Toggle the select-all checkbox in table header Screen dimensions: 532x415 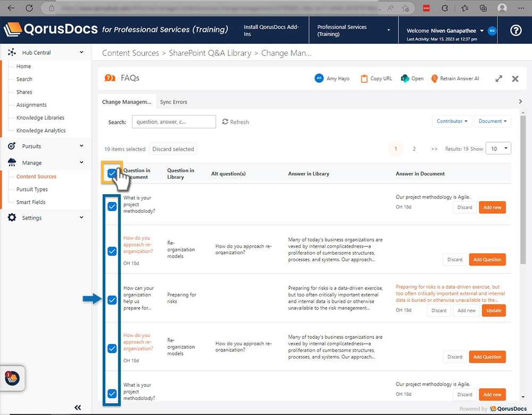[112, 173]
